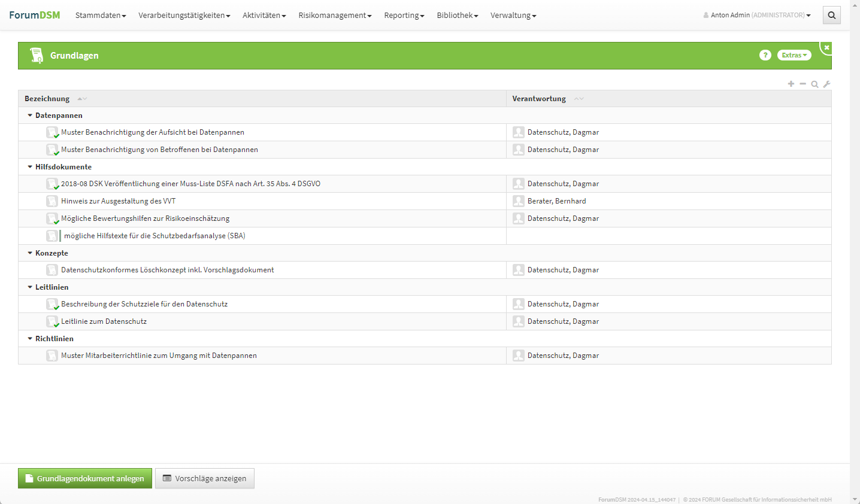The image size is (860, 504).
Task: Sort by the Bezeichnung column header
Action: point(47,99)
